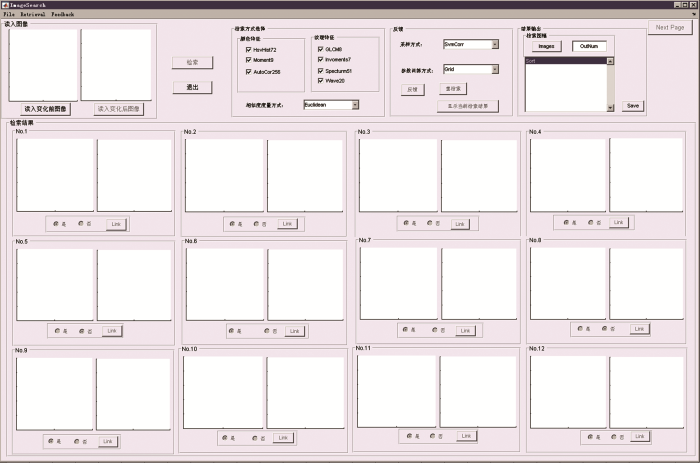The width and height of the screenshot is (700, 463).
Task: Toggle the AutoCor256 checkbox
Action: point(249,72)
